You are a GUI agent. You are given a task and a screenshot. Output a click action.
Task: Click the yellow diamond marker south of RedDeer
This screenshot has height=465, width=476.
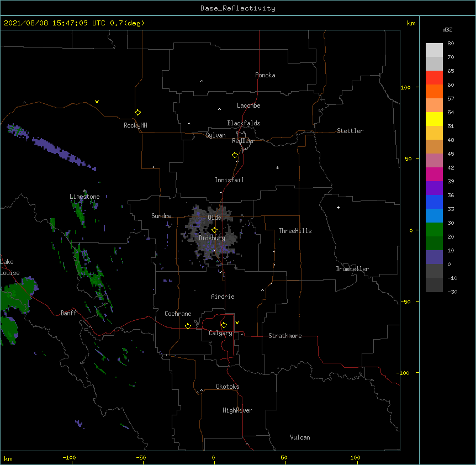click(x=235, y=155)
